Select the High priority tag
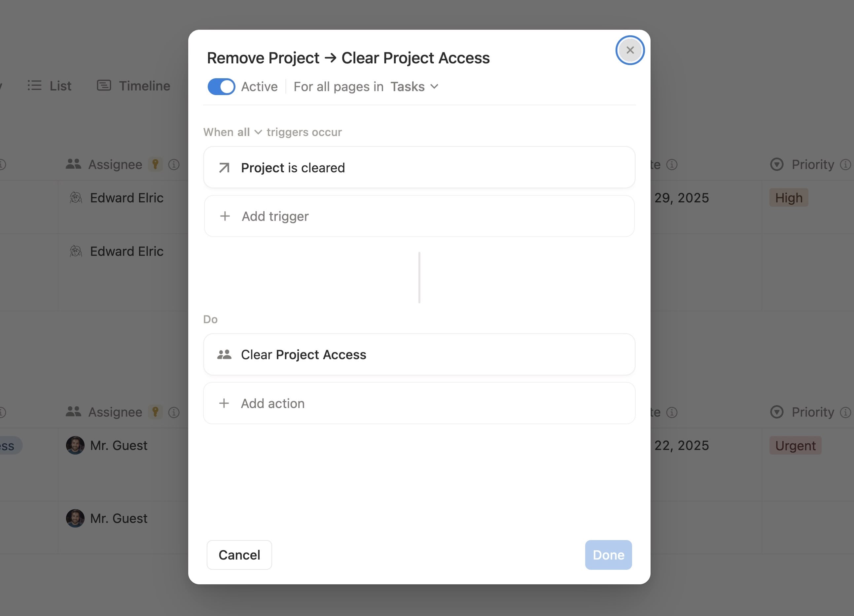 pos(789,197)
